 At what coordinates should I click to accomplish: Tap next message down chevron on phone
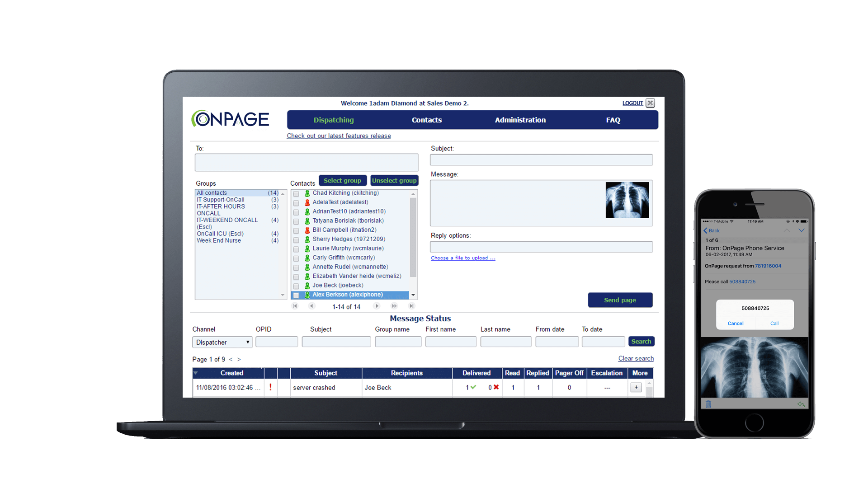coord(802,230)
